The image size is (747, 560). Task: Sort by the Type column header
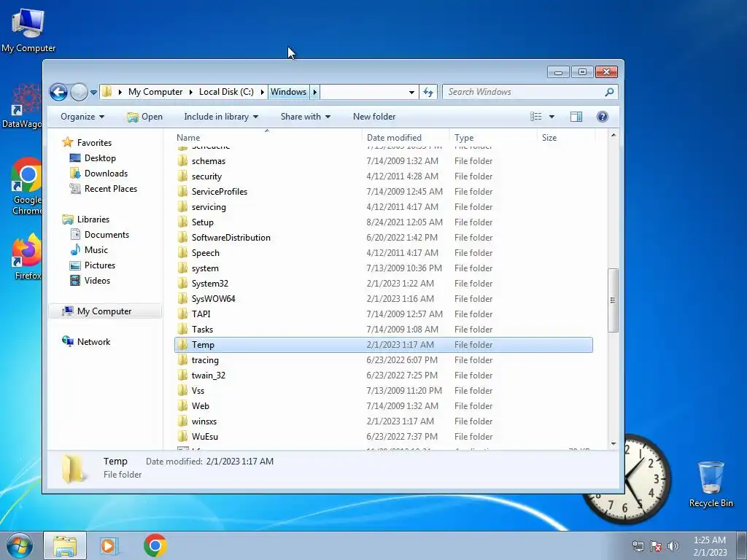(x=463, y=138)
